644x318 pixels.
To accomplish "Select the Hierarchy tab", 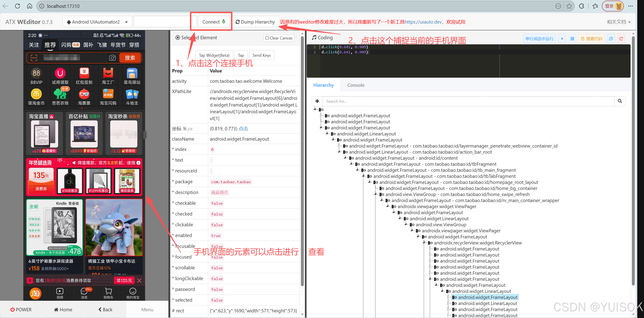I will click(323, 85).
